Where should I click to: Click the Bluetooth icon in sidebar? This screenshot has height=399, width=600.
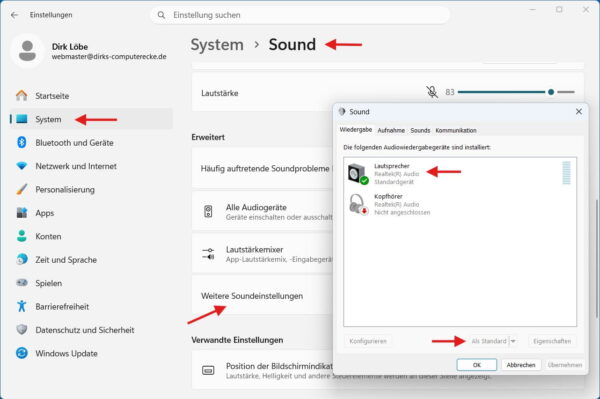(22, 142)
